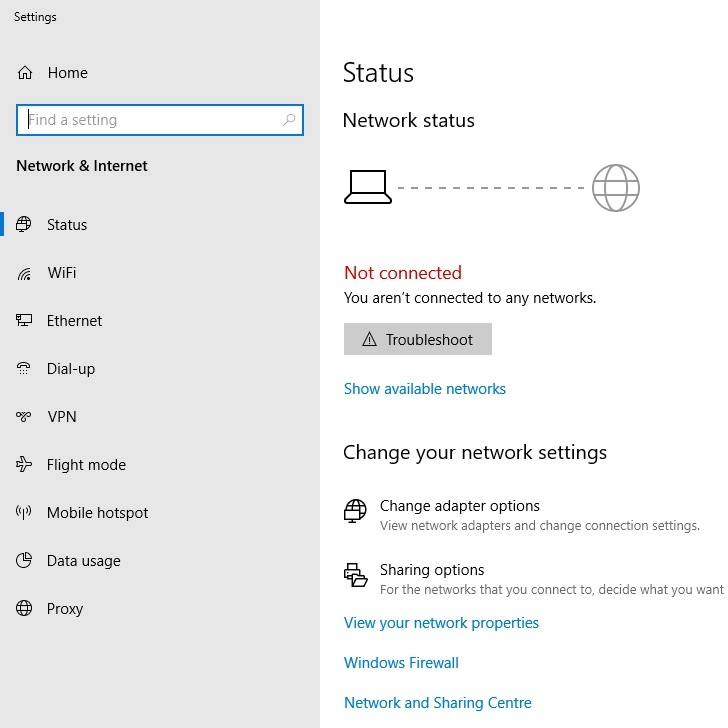Image resolution: width=728 pixels, height=728 pixels.
Task: Select the WiFi signal icon
Action: pyautogui.click(x=25, y=273)
